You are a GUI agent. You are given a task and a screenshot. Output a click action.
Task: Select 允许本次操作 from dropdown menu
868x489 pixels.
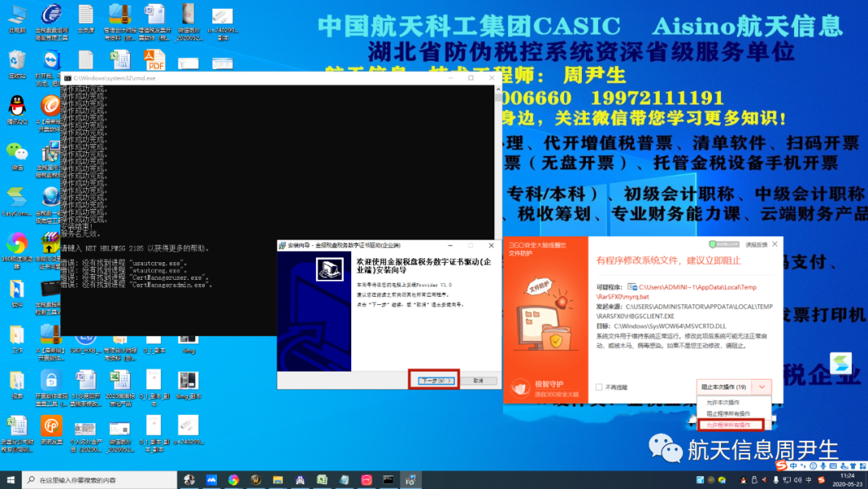click(723, 403)
